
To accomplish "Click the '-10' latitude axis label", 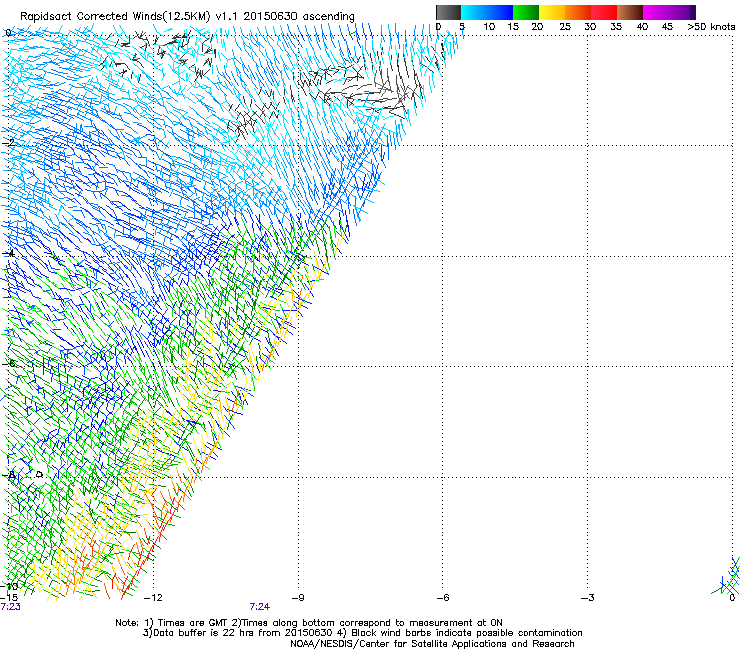I will [9, 586].
